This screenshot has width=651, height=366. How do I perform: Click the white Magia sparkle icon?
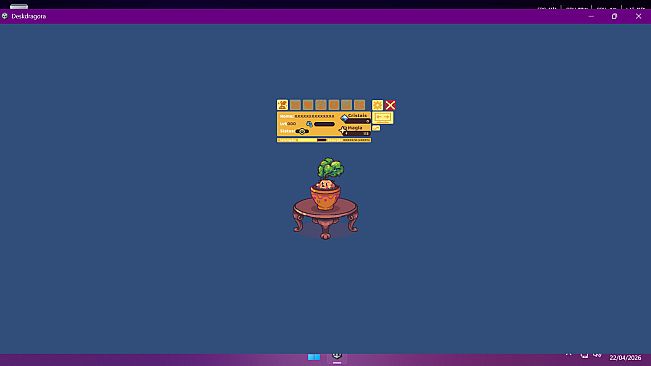(344, 131)
